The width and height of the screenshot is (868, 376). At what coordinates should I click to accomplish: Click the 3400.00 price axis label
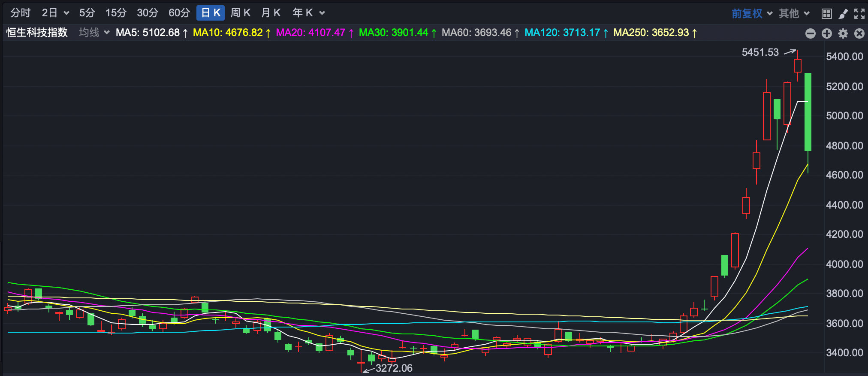point(844,353)
